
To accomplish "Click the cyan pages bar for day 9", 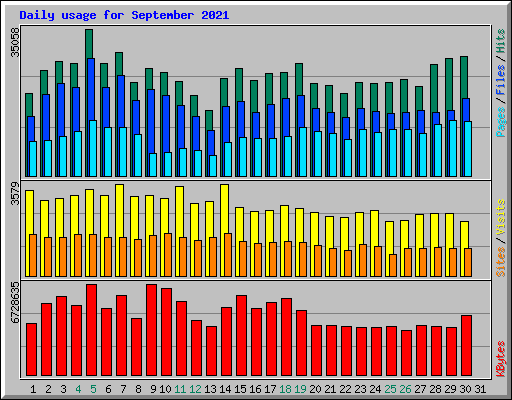I will (x=153, y=165).
